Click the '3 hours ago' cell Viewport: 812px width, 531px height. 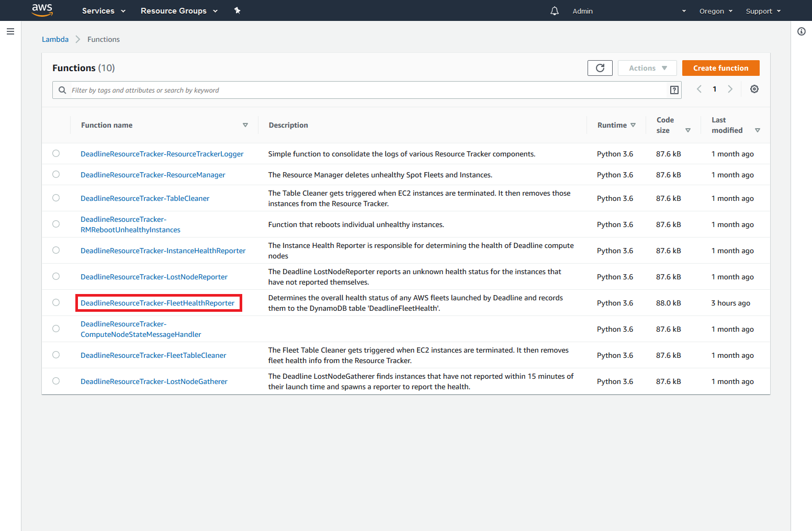[x=730, y=303]
